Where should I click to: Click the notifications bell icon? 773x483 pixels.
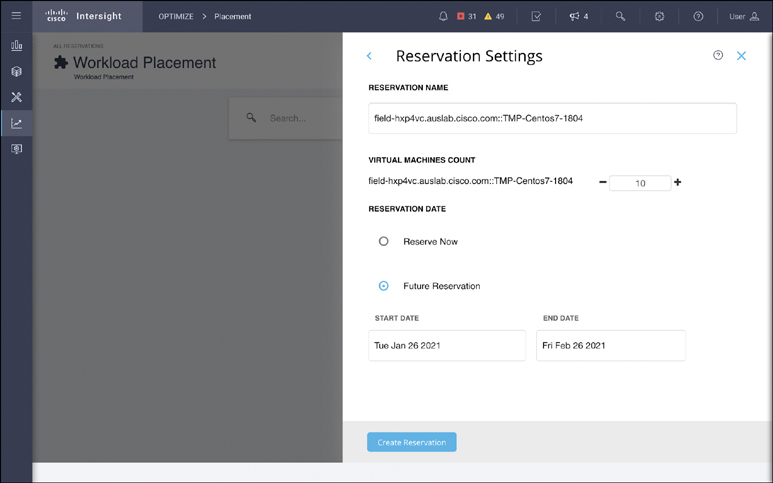click(443, 16)
